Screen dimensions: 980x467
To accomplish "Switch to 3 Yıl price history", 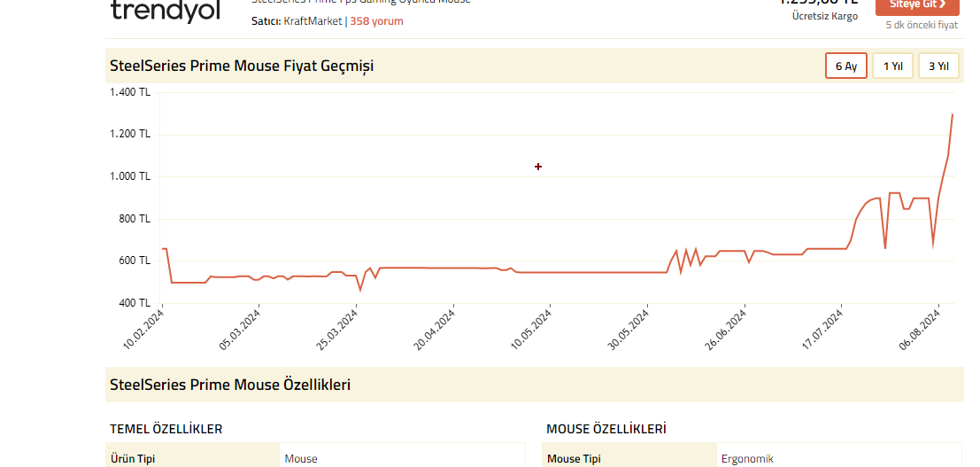I will tap(938, 66).
